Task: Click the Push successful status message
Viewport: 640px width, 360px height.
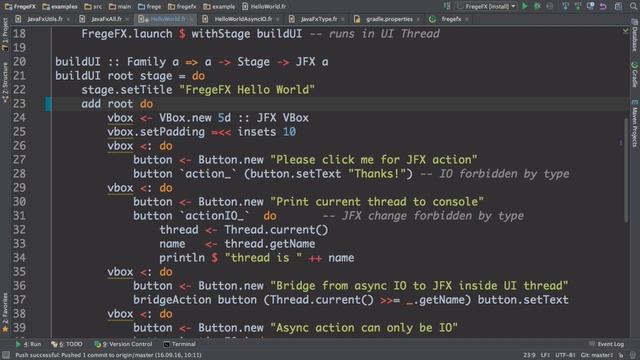Action: [x=109, y=355]
